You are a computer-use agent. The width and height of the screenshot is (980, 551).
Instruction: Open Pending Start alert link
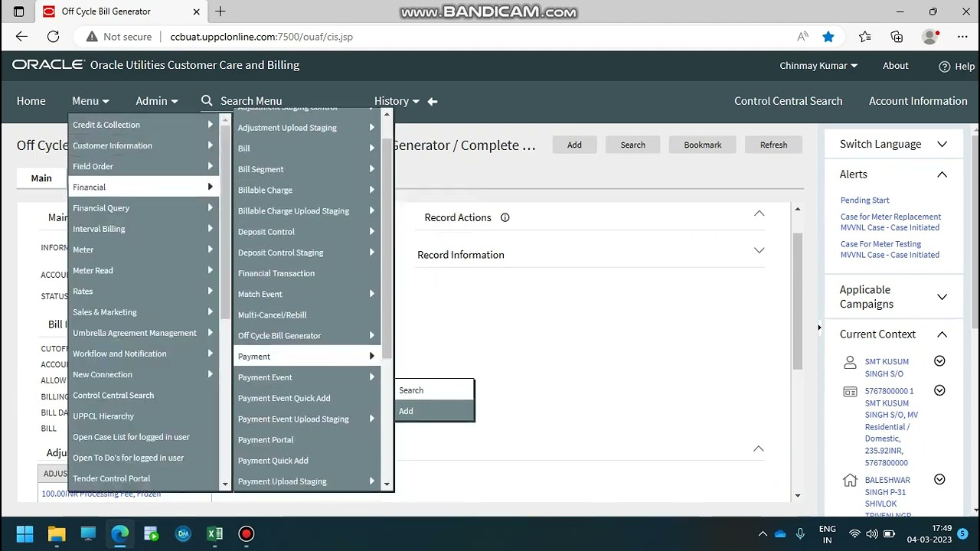pos(864,200)
